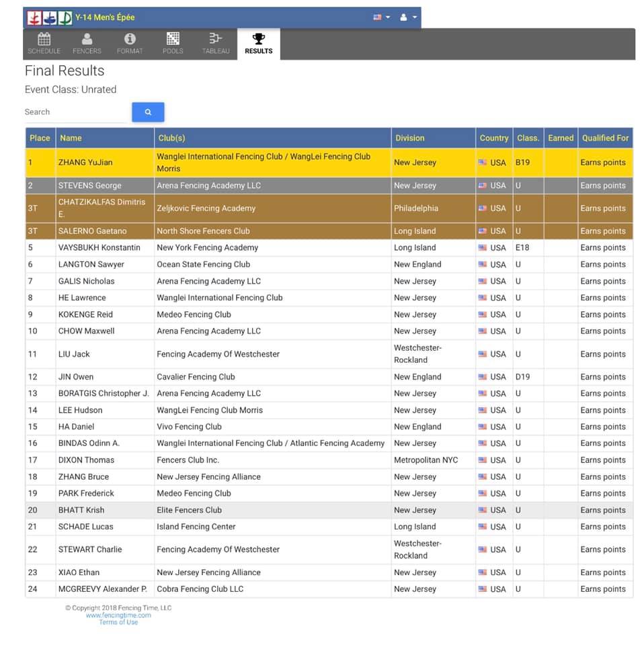The width and height of the screenshot is (644, 645).
Task: Open the Terms of Use link
Action: (x=118, y=622)
